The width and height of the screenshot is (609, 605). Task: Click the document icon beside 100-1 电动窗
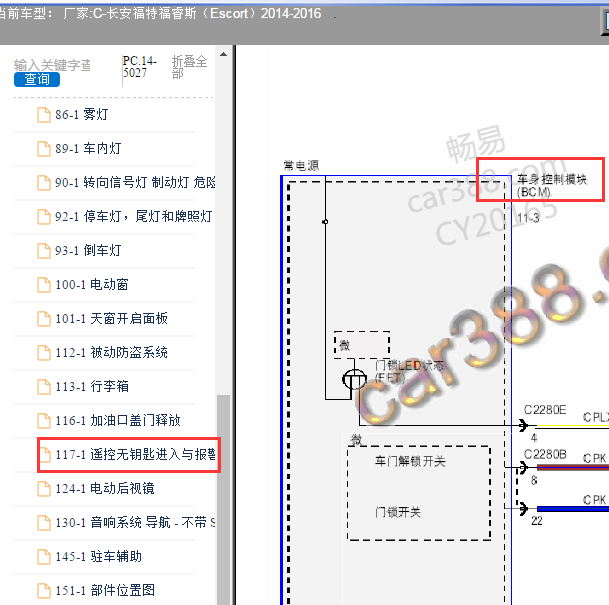click(44, 285)
